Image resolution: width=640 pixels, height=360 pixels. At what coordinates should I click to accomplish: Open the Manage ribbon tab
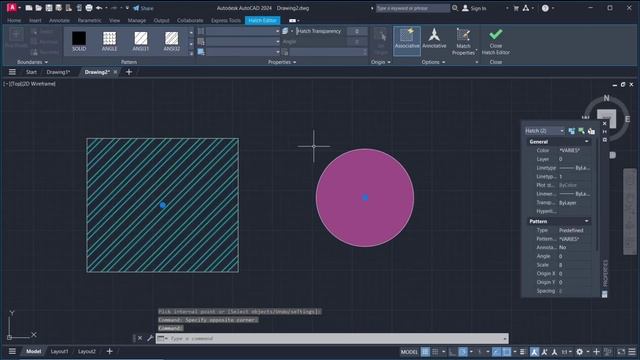pos(137,20)
